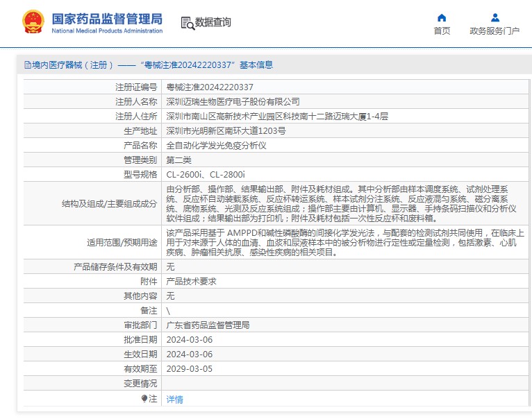Viewport: 532px width, 419px height.
Task: Go to 首页 via its text label
Action: point(442,31)
